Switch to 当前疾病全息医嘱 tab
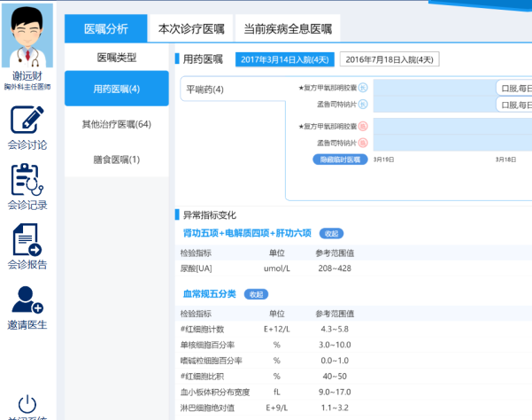Screen dimensions: 532x420 click(288, 28)
